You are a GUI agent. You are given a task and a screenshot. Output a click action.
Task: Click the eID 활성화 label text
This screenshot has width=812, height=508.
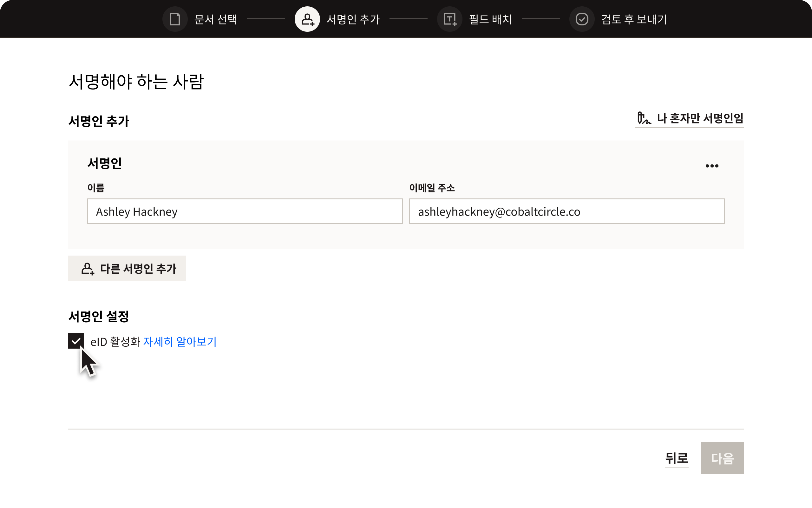click(115, 342)
